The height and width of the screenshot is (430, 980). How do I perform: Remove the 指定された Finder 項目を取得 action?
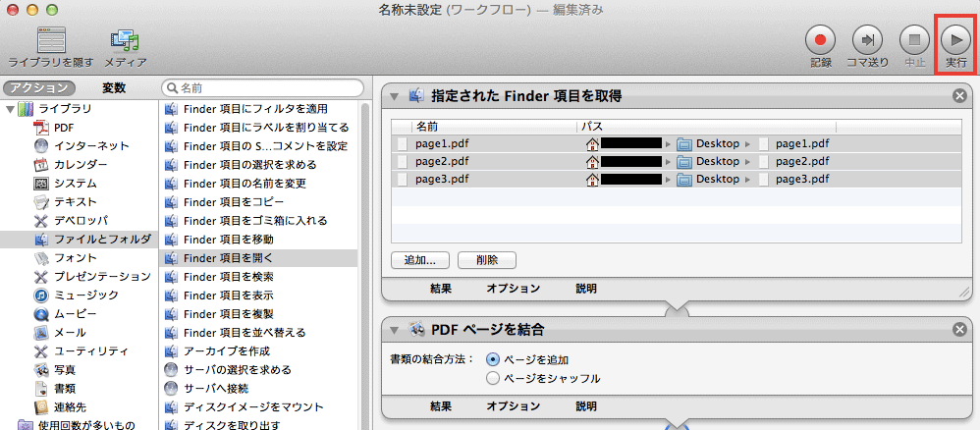click(x=959, y=96)
